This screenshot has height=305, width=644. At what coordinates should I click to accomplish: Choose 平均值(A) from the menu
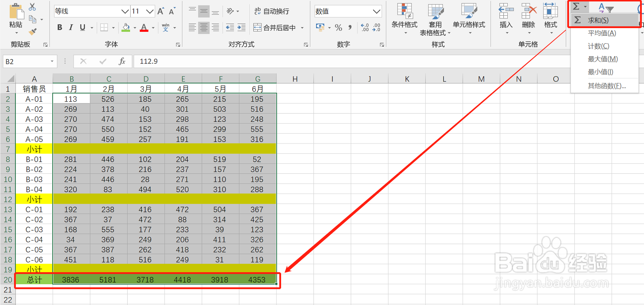pos(605,33)
